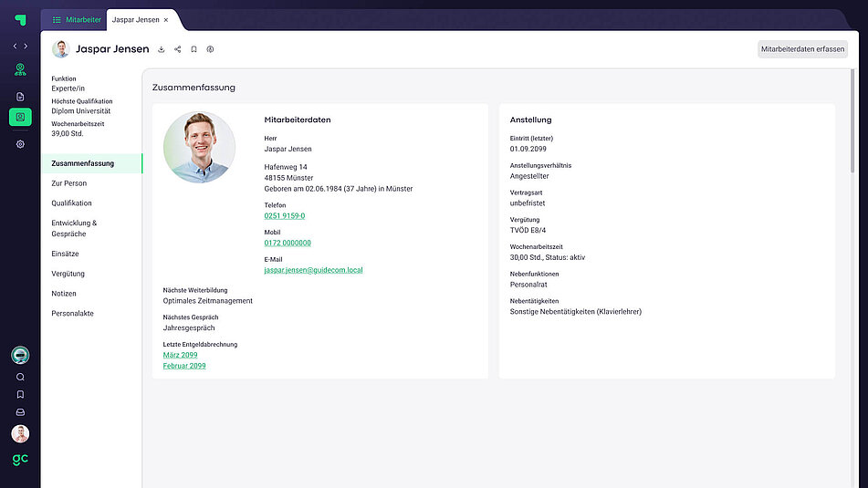Image resolution: width=868 pixels, height=488 pixels.
Task: Click the share icon in the header
Action: 178,49
